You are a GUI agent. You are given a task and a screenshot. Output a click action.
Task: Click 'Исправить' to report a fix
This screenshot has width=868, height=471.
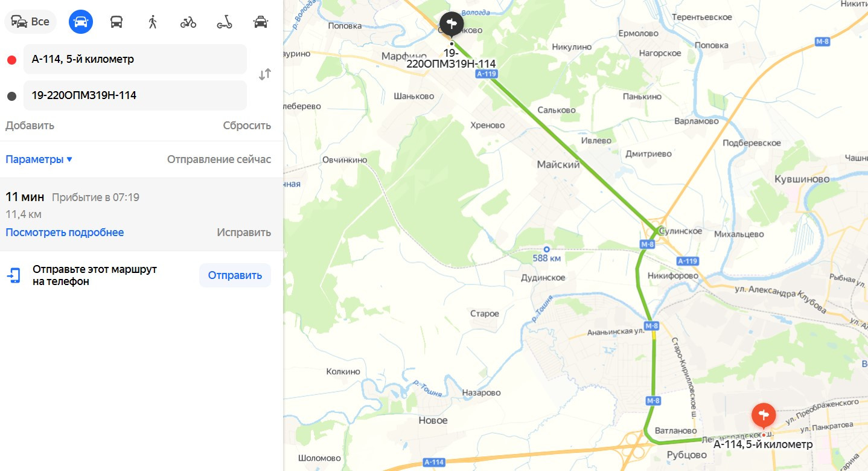(244, 232)
